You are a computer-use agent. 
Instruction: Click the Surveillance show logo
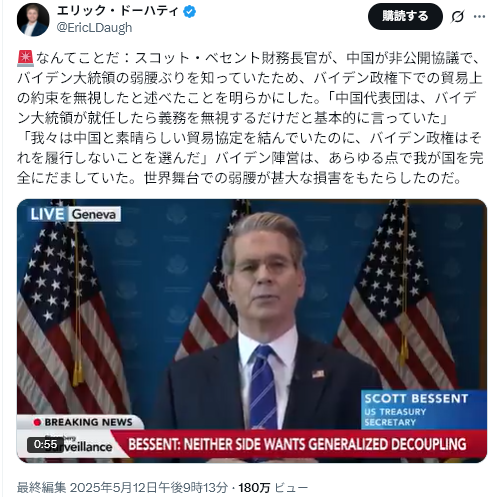(x=79, y=447)
